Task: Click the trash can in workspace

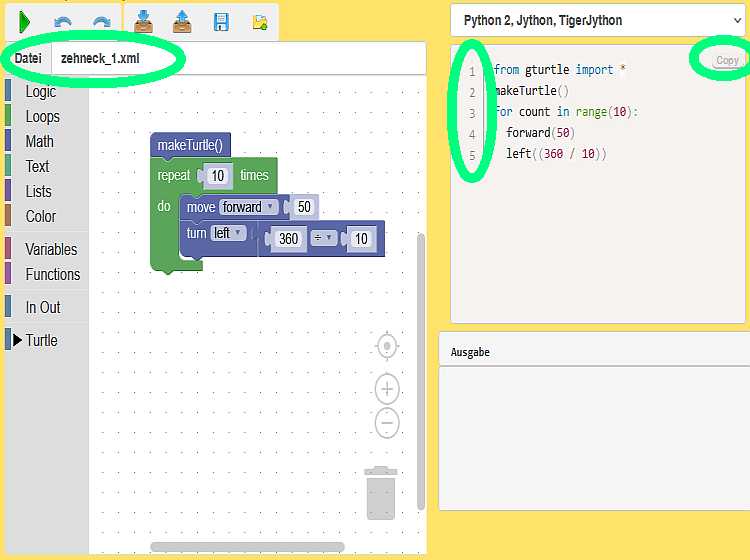Action: tap(381, 493)
